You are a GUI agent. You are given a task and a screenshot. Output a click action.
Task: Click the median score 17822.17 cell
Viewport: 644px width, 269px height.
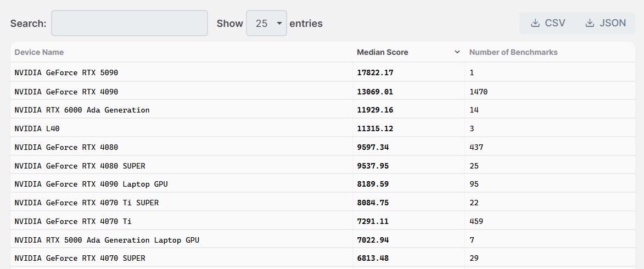point(375,72)
